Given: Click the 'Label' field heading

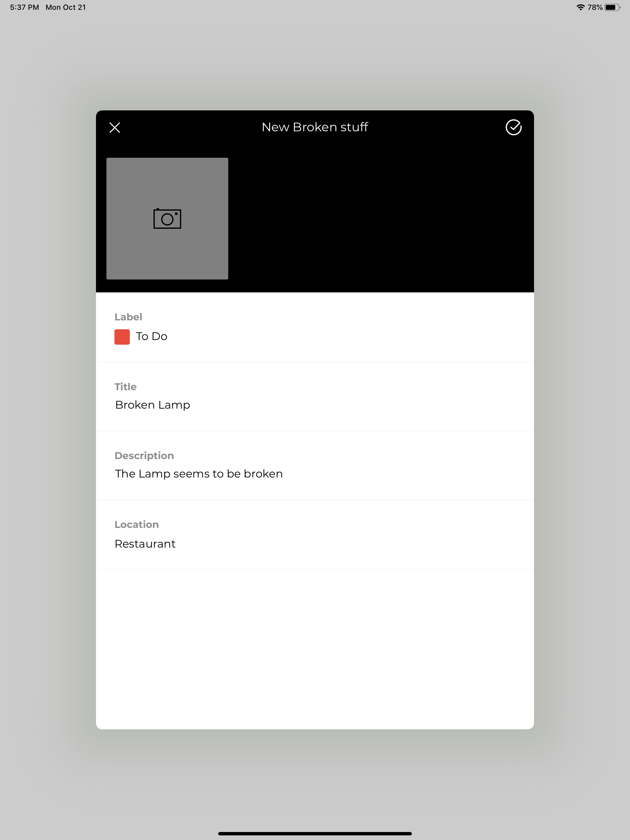Looking at the screenshot, I should tap(129, 317).
